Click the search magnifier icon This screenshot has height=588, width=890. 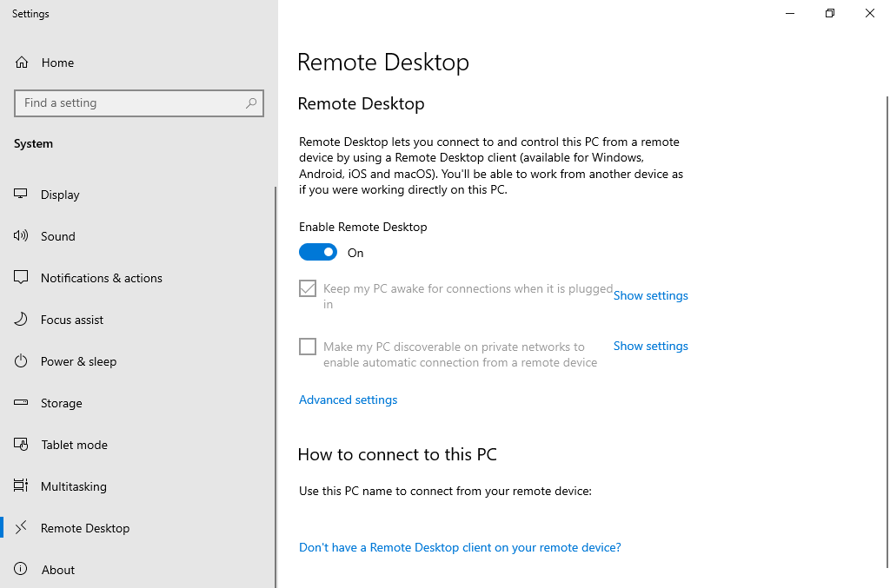(251, 103)
